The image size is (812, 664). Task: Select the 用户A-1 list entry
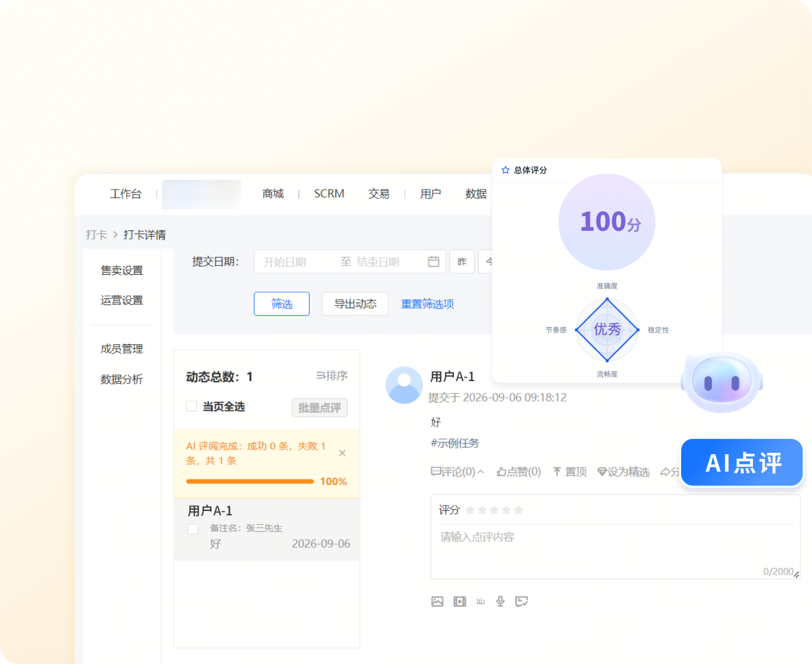267,529
